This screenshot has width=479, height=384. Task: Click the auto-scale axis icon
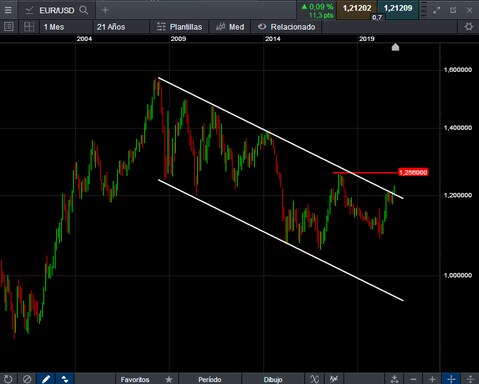tap(394, 379)
